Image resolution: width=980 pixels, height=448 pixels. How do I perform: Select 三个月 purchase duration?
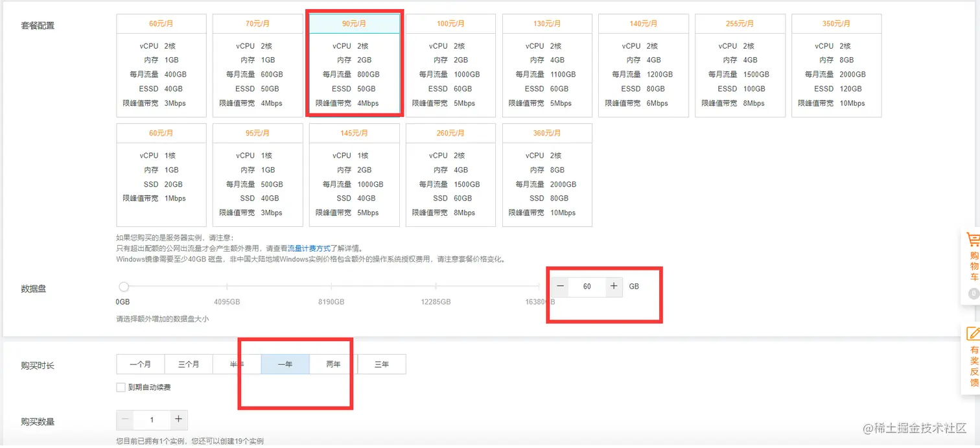pos(189,364)
